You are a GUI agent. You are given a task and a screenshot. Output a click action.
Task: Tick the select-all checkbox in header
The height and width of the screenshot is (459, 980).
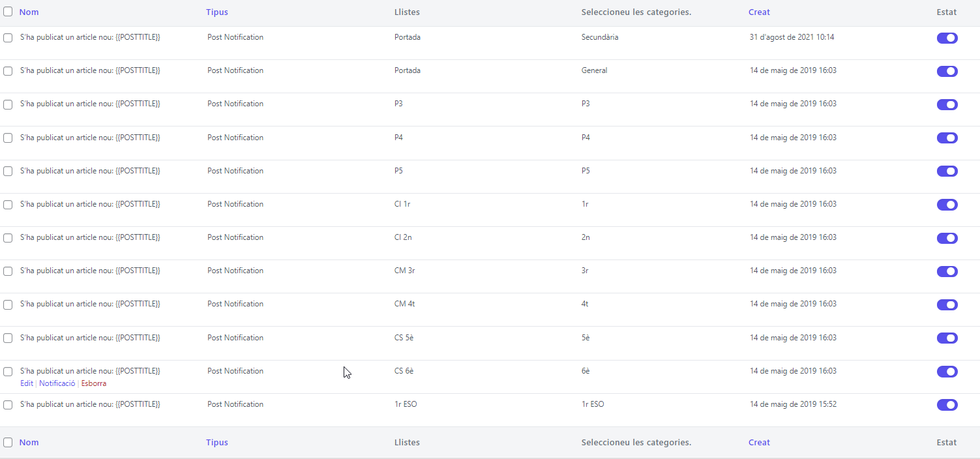[8, 12]
